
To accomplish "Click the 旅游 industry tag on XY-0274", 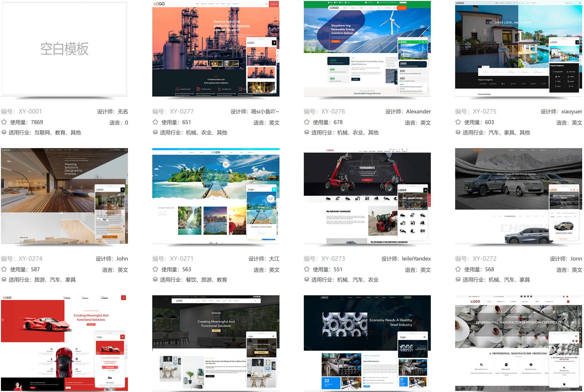I will [x=39, y=280].
